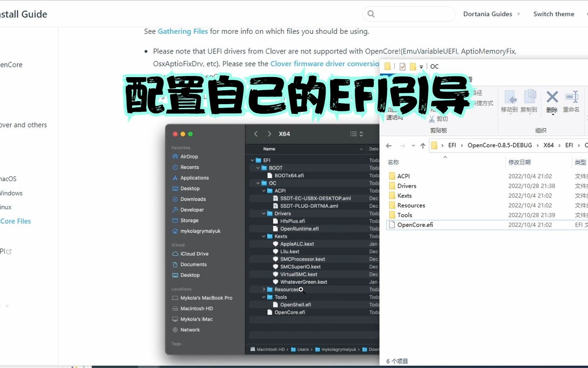Click Explorer forward arrow button
This screenshot has height=368, width=588.
402,145
